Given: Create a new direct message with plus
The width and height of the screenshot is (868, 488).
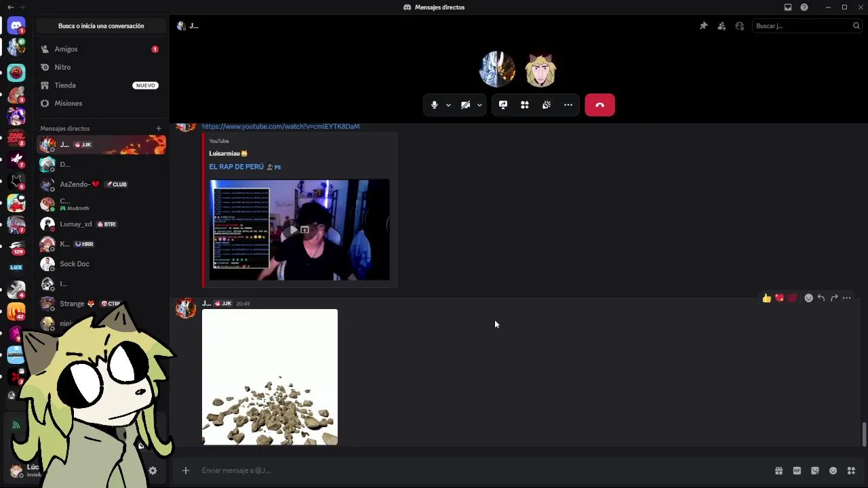Looking at the screenshot, I should coord(159,128).
